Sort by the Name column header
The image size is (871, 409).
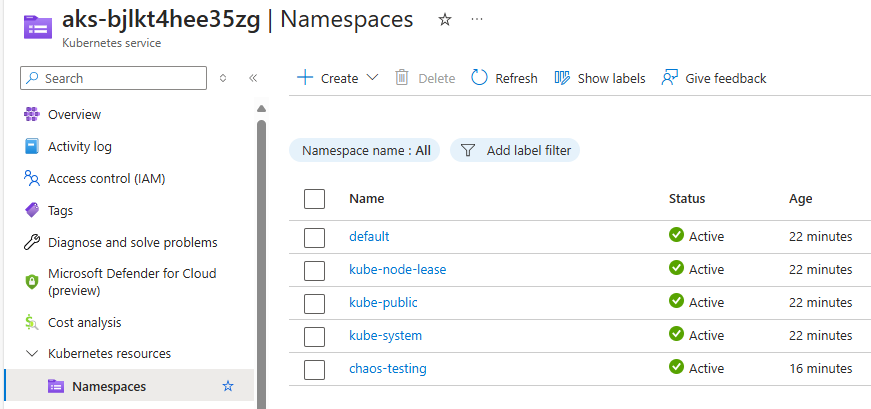click(367, 198)
